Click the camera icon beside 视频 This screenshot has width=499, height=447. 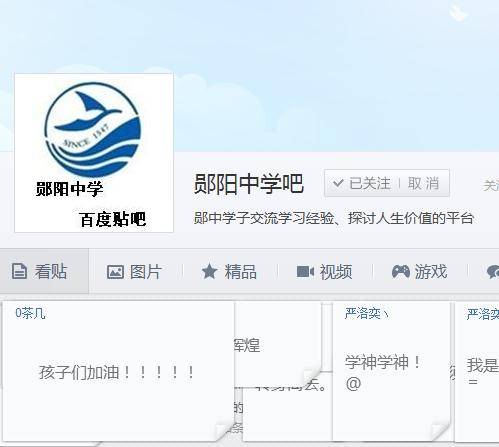[305, 272]
